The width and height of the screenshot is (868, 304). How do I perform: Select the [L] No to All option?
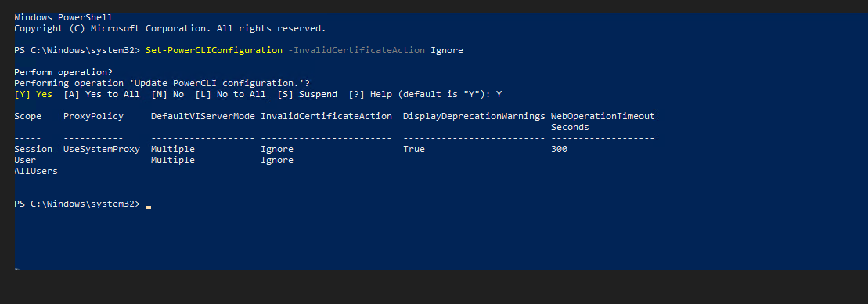230,94
